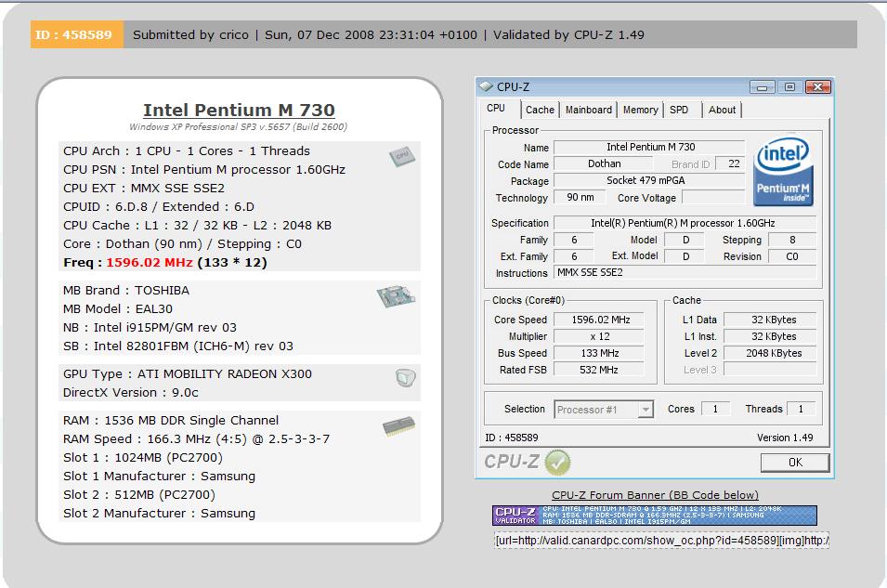Click the Package field Socket 479 mPGA
Screen dimensions: 887x588
650,180
